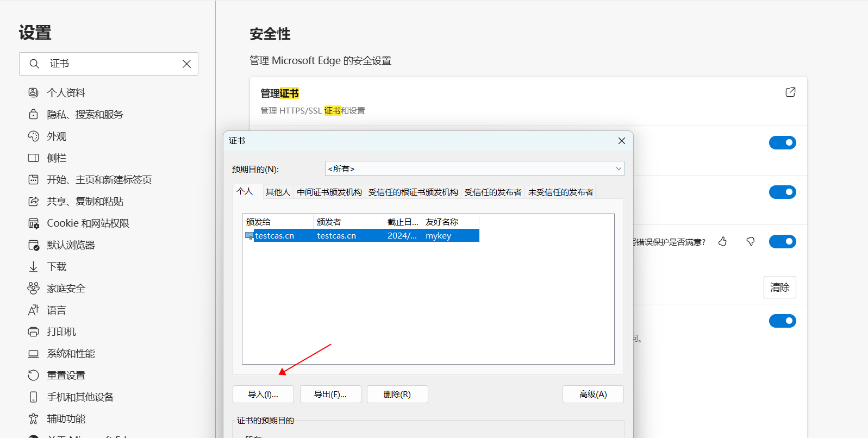This screenshot has height=438, width=868.
Task: Open 隐私、搜索和服务 settings via lock icon
Action: tap(34, 115)
